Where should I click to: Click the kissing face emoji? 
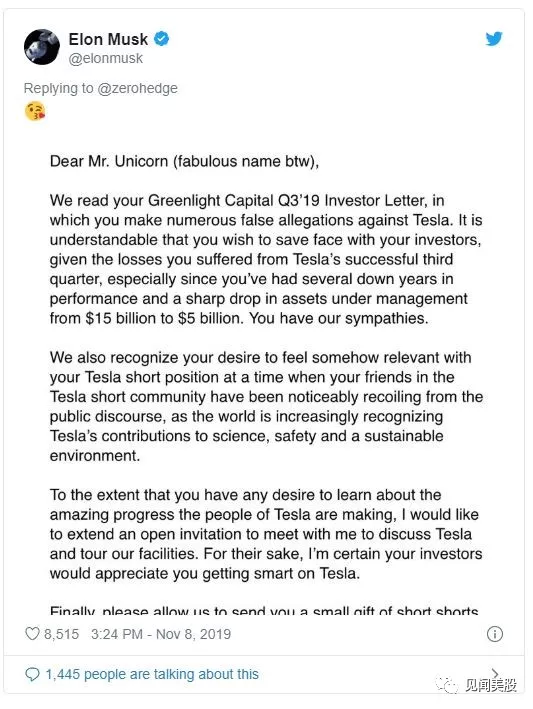pos(35,111)
